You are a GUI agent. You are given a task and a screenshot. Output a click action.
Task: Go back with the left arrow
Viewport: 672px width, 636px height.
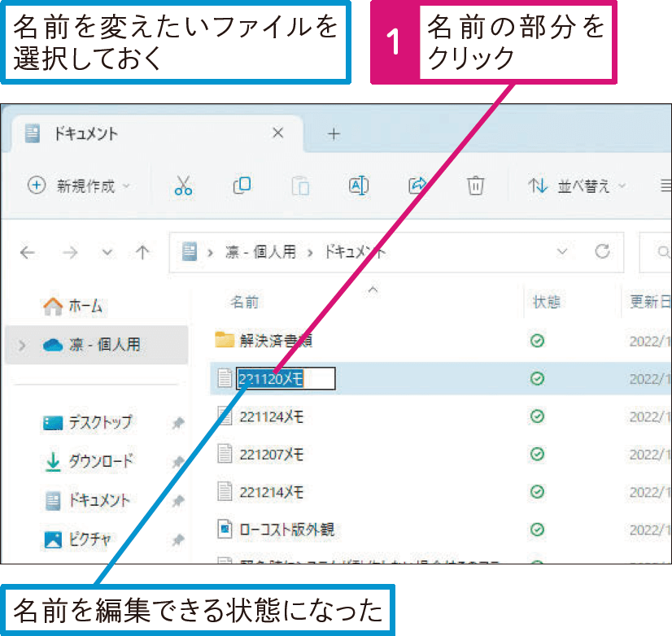click(28, 252)
